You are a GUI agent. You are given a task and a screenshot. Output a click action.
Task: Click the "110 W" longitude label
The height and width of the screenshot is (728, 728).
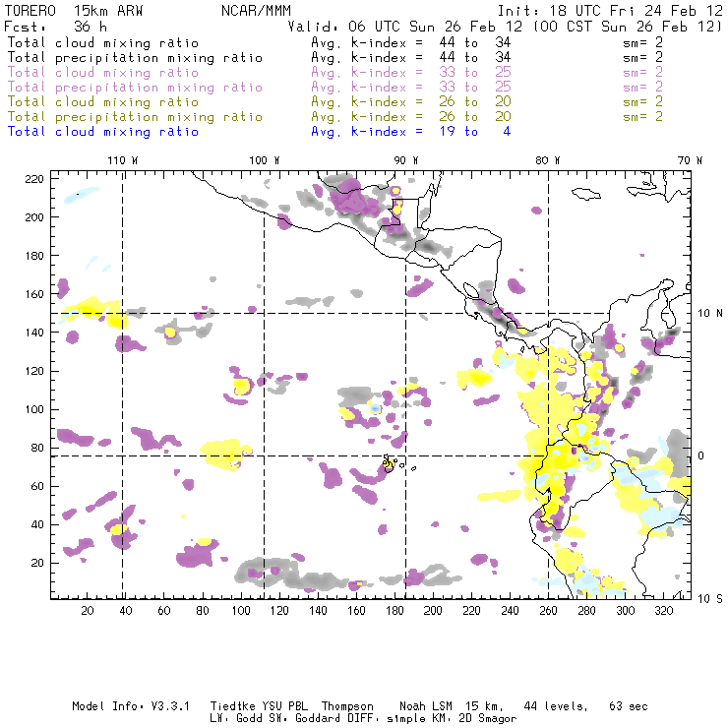click(123, 160)
